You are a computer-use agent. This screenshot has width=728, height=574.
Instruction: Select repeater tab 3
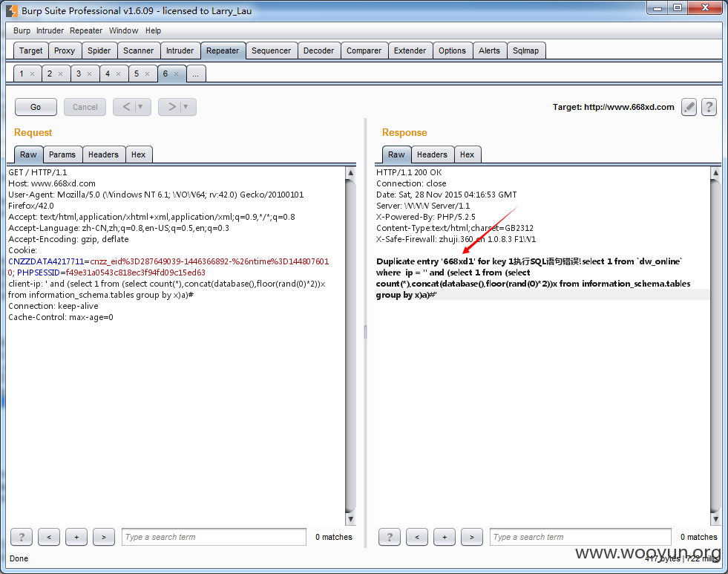tap(79, 74)
